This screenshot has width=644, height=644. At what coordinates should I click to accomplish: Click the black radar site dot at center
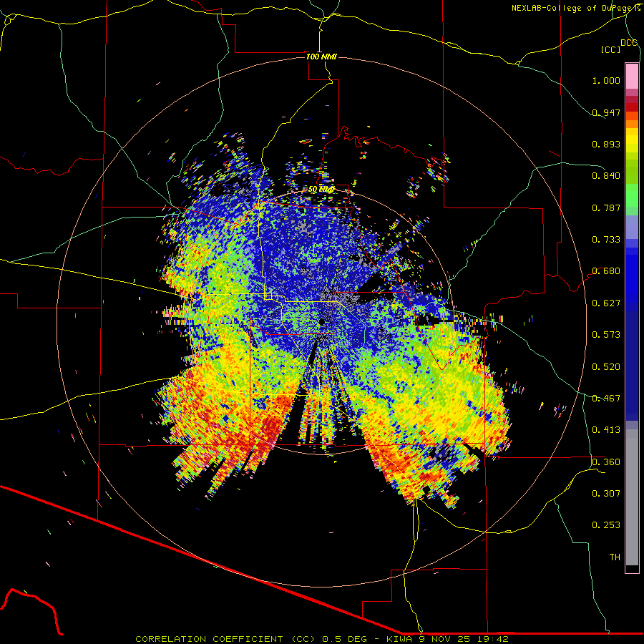click(322, 322)
